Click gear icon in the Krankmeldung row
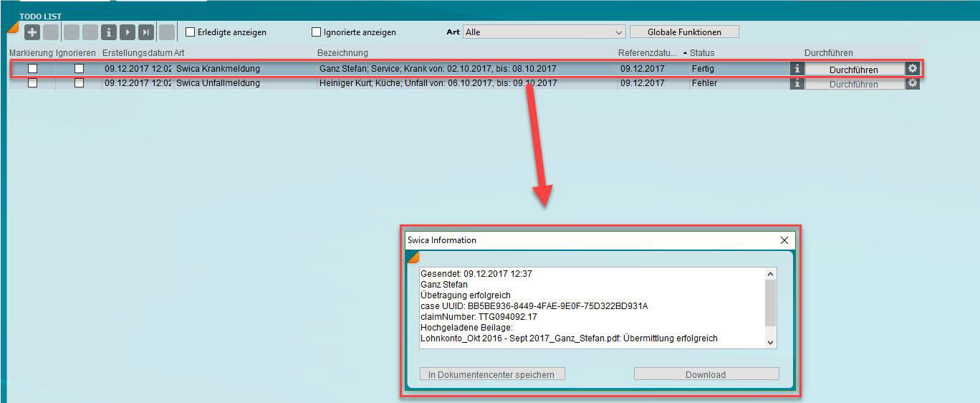The width and height of the screenshot is (980, 403). point(912,69)
